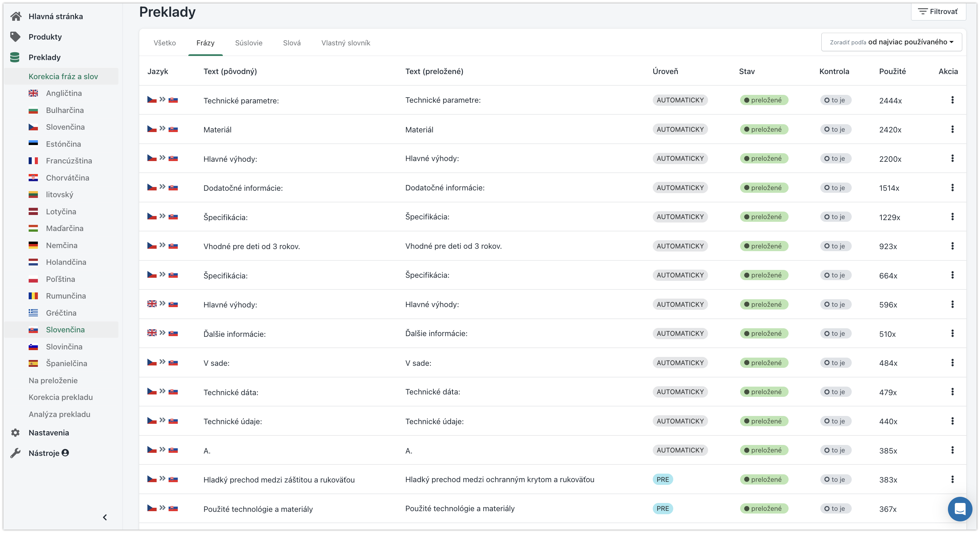The width and height of the screenshot is (980, 533).
Task: Open Korekcia prekladu link
Action: point(60,397)
